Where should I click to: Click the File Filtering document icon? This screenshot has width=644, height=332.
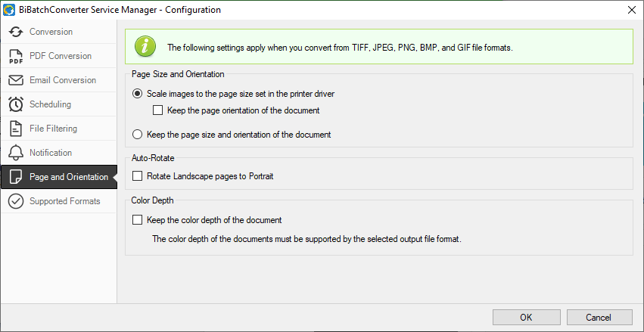(16, 129)
